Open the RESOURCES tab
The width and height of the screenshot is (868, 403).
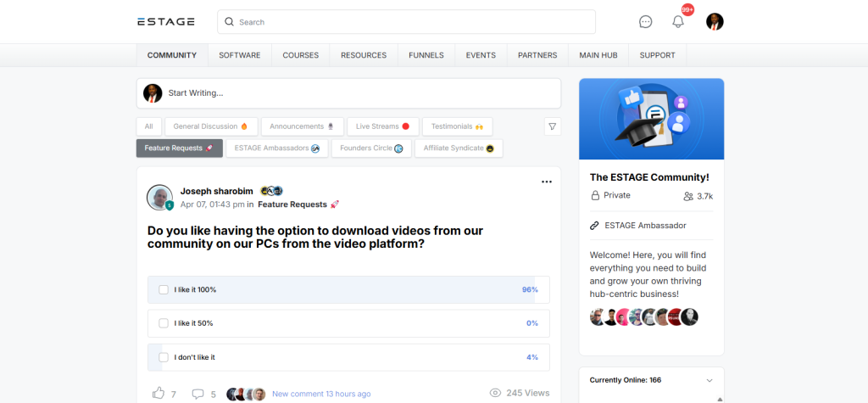coord(364,55)
